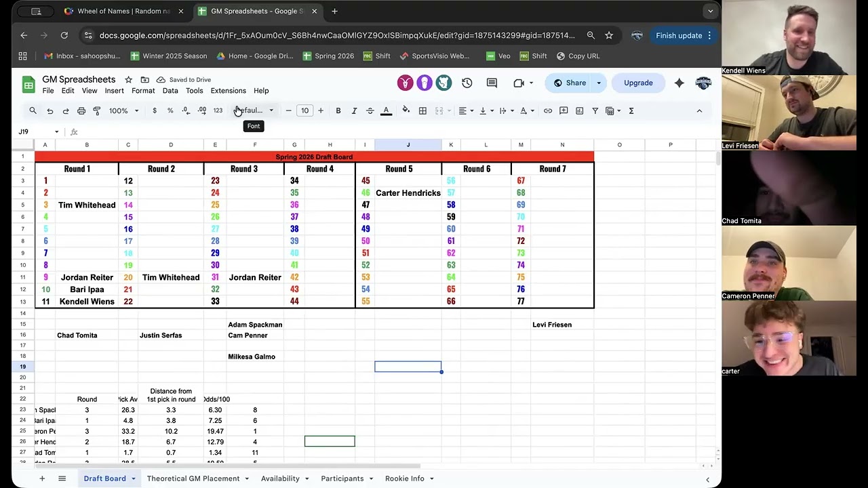
Task: Move the document with the folder icon
Action: tap(144, 79)
